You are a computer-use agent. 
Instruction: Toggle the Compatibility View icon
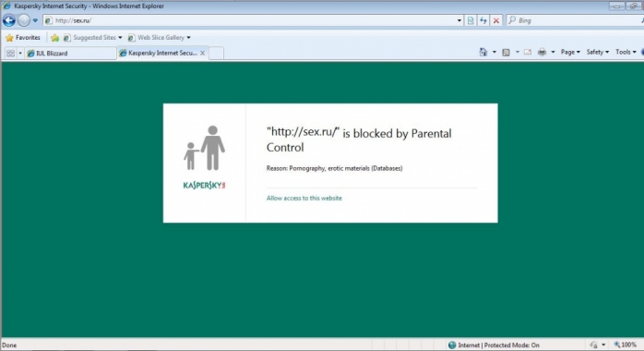click(471, 20)
